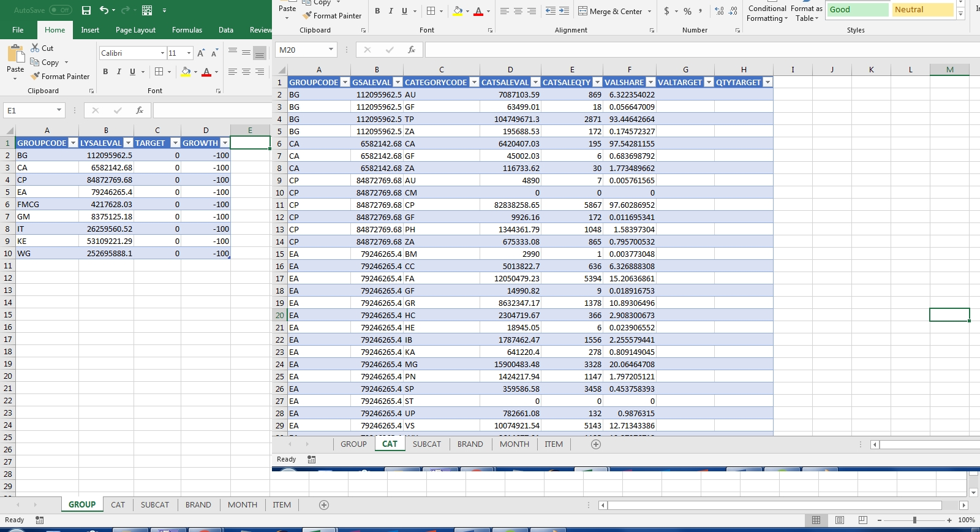Image resolution: width=980 pixels, height=532 pixels.
Task: Switch to BRAND sheet in E1 window
Action: pyautogui.click(x=198, y=505)
